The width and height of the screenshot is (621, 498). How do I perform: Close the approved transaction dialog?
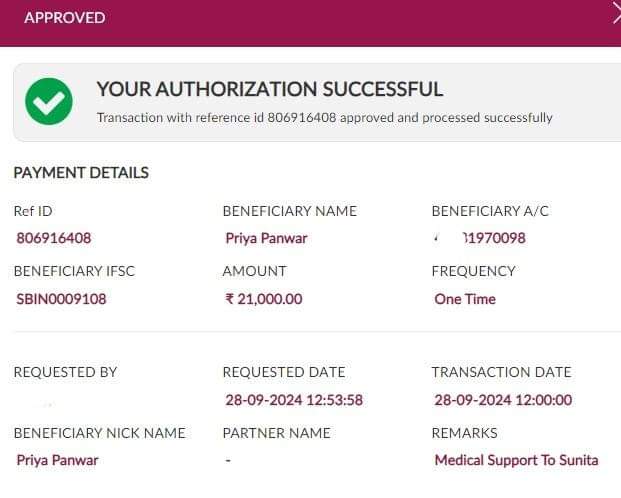click(x=616, y=12)
